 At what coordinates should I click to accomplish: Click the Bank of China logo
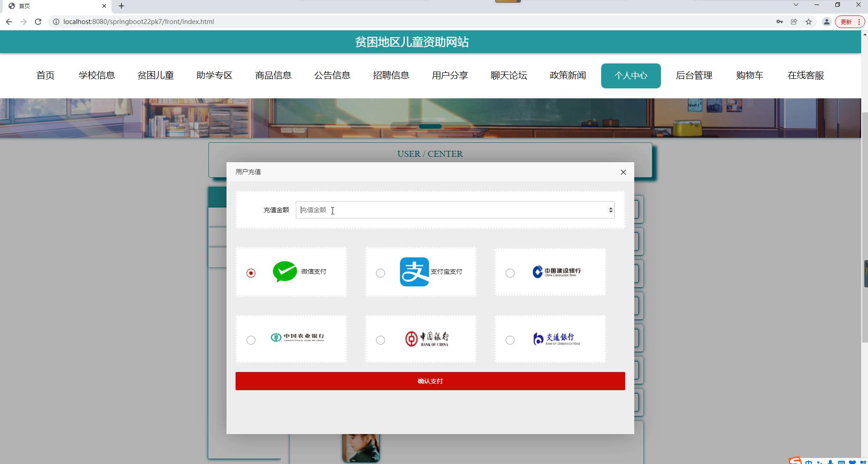pos(427,339)
